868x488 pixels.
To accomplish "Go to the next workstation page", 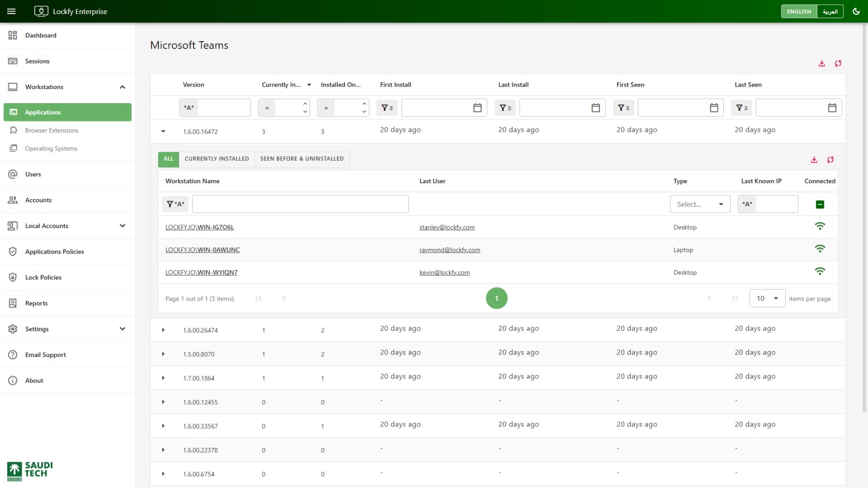I will [709, 298].
